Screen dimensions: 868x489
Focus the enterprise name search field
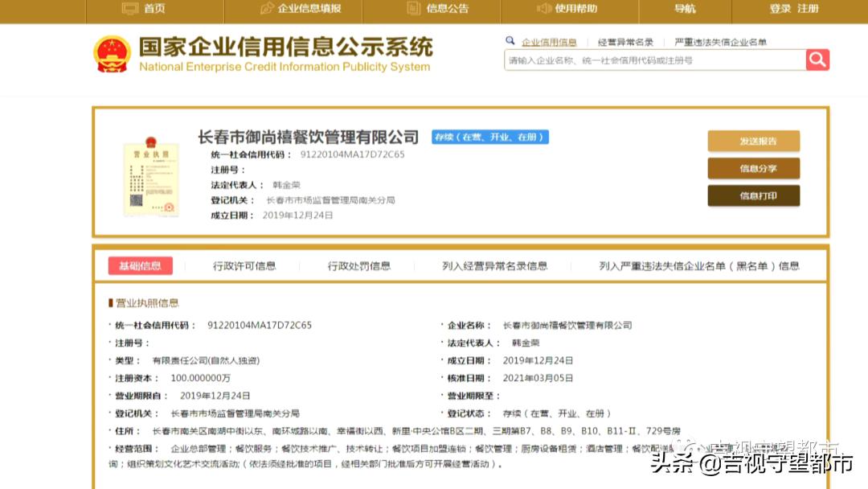click(x=655, y=60)
